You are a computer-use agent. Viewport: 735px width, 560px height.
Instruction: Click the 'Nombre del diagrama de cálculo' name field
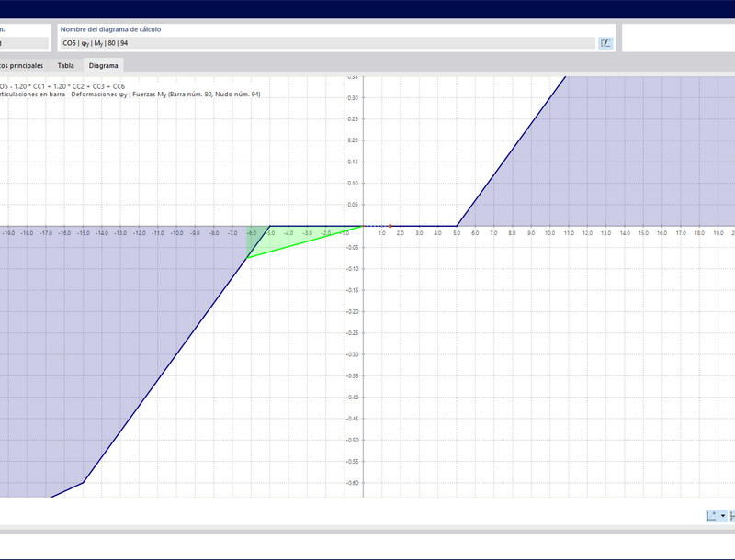tap(328, 43)
